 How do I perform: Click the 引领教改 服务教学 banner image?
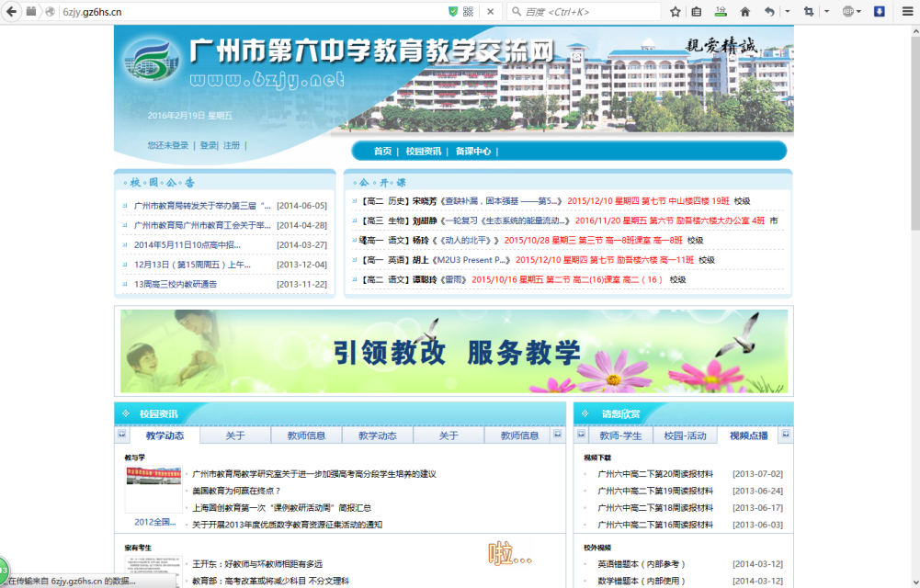pyautogui.click(x=454, y=351)
